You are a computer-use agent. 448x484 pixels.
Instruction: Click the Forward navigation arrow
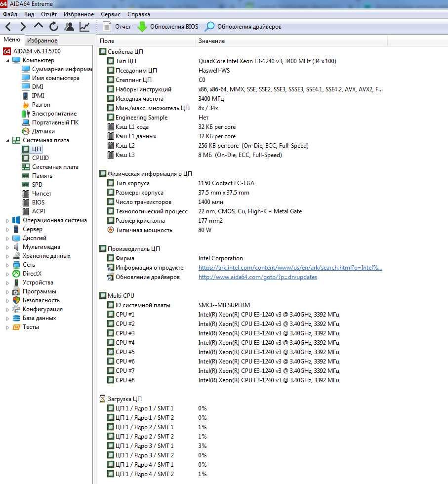coord(23,27)
